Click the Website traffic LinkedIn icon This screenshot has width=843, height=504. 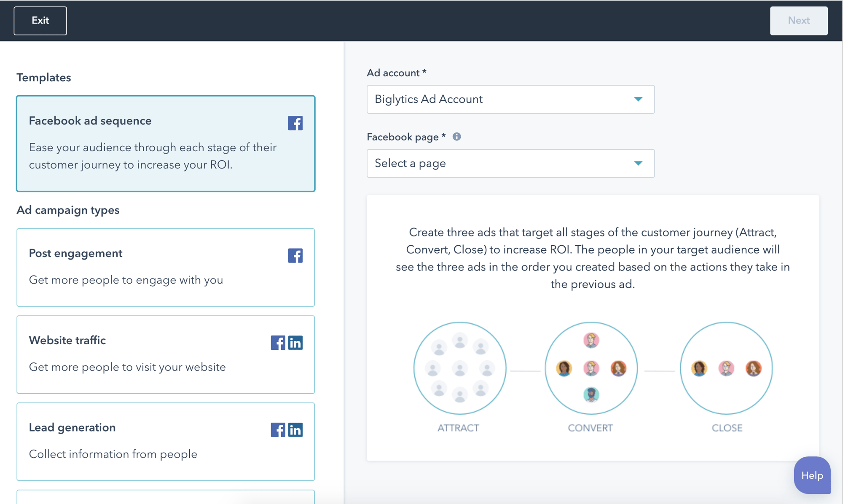(x=296, y=343)
